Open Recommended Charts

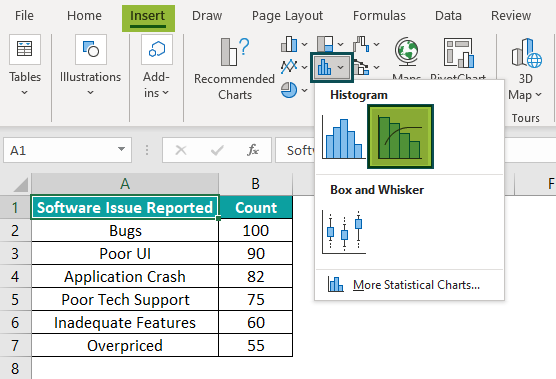pyautogui.click(x=234, y=68)
